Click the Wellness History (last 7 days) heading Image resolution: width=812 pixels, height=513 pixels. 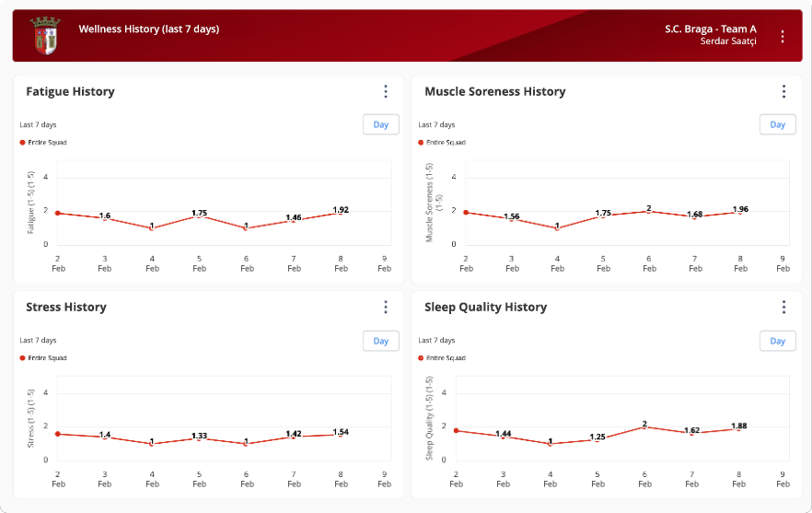pyautogui.click(x=149, y=29)
